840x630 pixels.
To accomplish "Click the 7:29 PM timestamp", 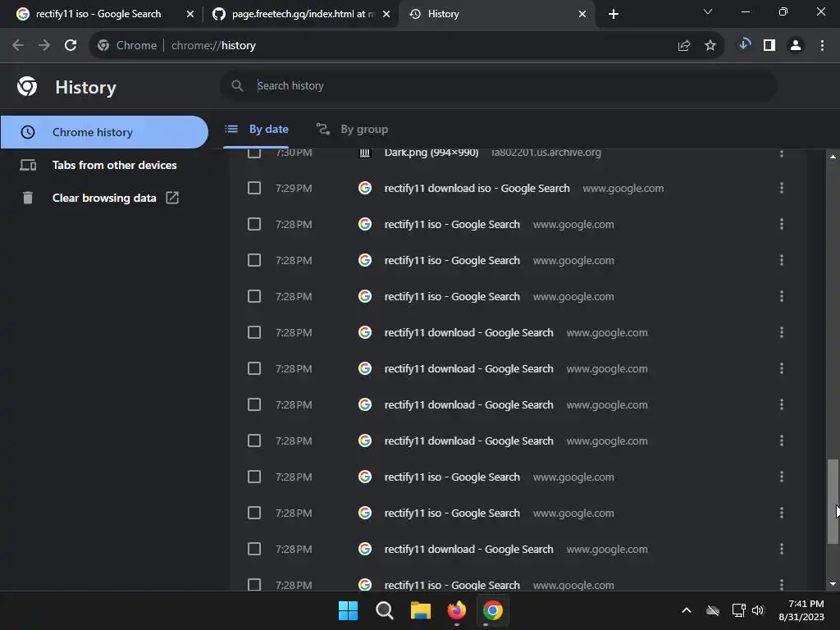I will 294,188.
